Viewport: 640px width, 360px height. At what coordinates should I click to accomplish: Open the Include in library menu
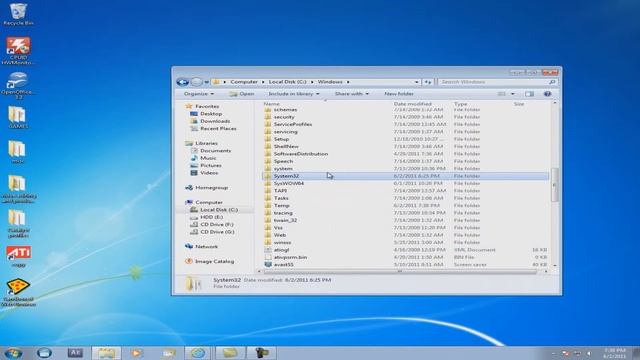pos(293,94)
